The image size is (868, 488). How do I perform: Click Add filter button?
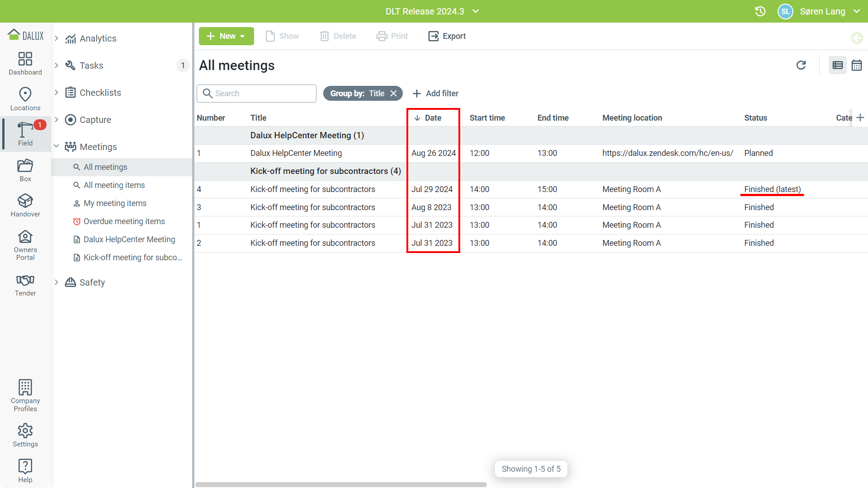click(435, 93)
